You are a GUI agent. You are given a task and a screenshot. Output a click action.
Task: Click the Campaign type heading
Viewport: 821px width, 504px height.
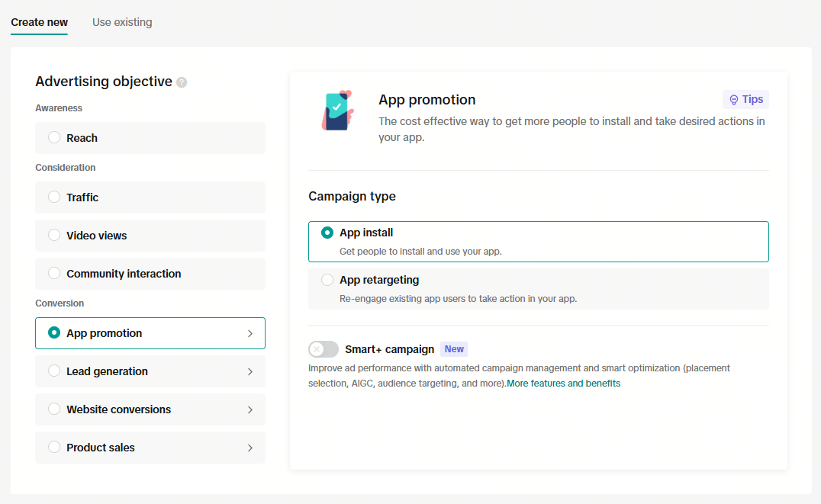(x=352, y=196)
